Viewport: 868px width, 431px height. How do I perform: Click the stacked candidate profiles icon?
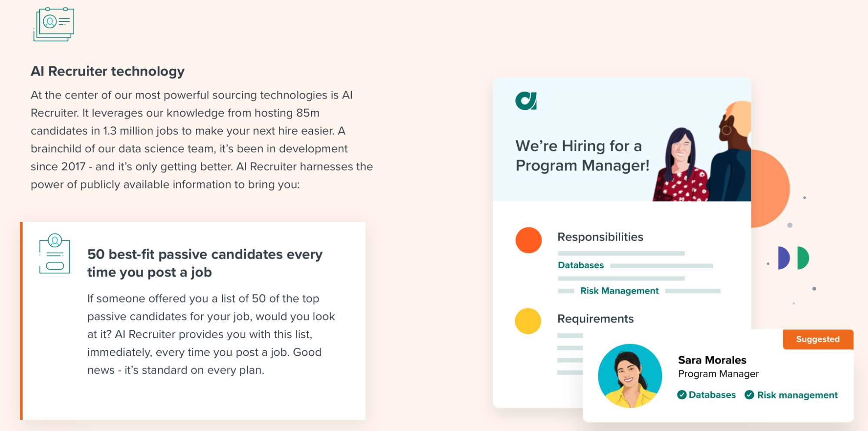[x=54, y=24]
